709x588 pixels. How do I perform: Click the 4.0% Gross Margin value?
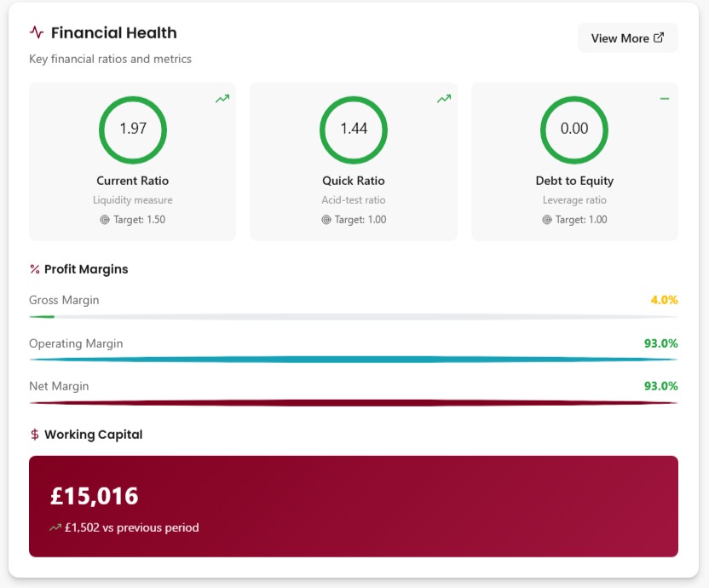click(x=666, y=300)
